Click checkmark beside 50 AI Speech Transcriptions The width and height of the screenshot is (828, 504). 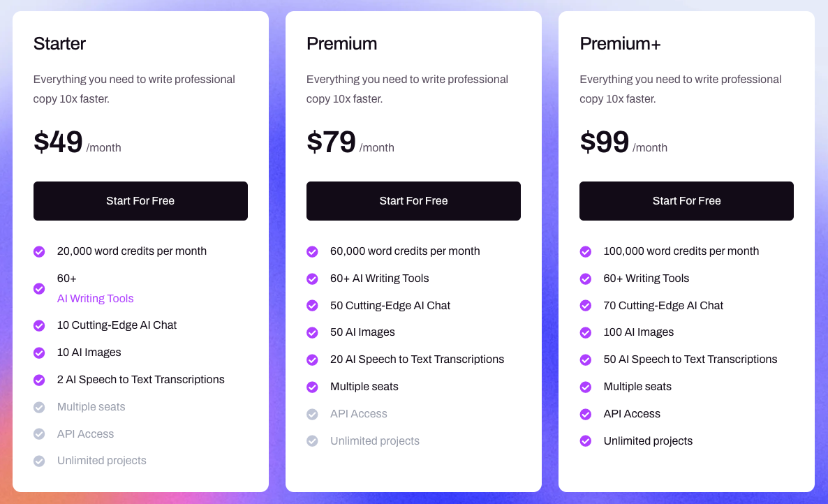[586, 360]
